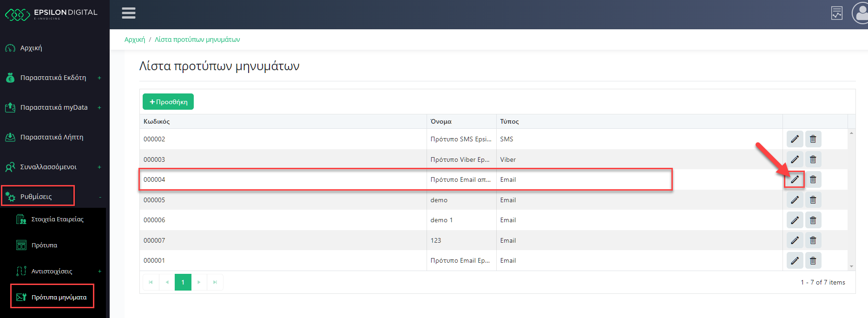The image size is (868, 318).
Task: Open the hamburger menu in top bar
Action: point(129,13)
